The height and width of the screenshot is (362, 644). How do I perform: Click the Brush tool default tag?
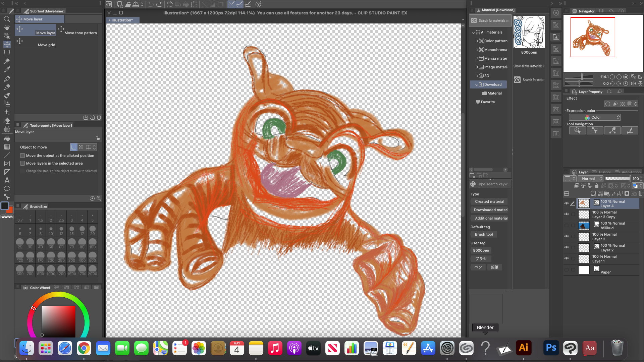tap(484, 234)
